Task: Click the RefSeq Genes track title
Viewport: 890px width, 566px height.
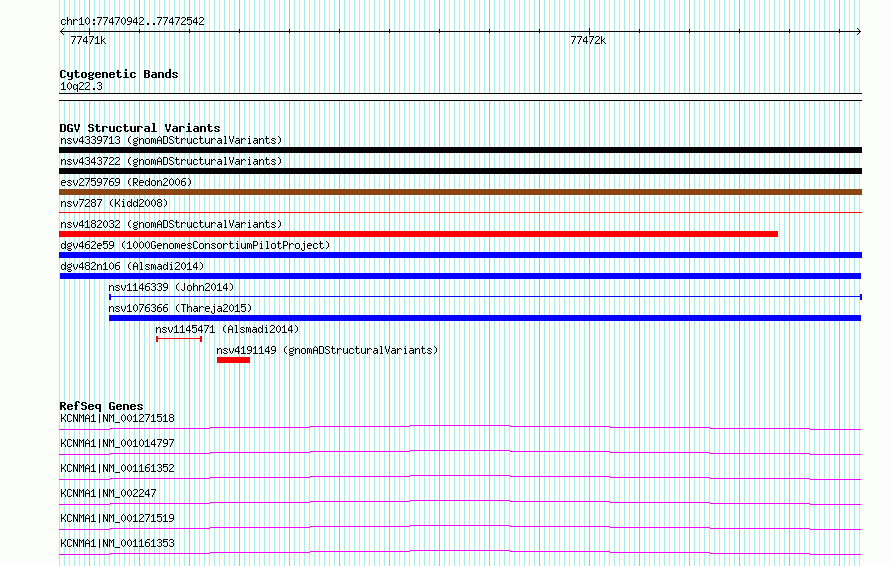Action: click(101, 406)
